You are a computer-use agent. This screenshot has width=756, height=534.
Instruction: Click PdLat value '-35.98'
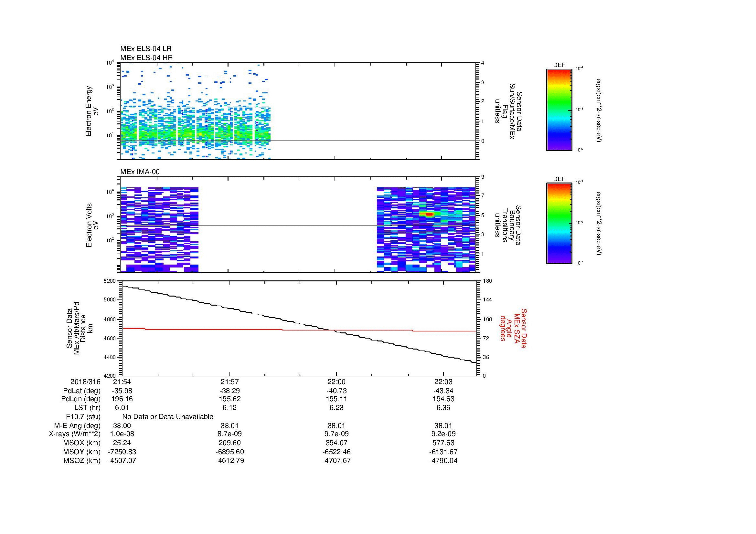point(122,391)
